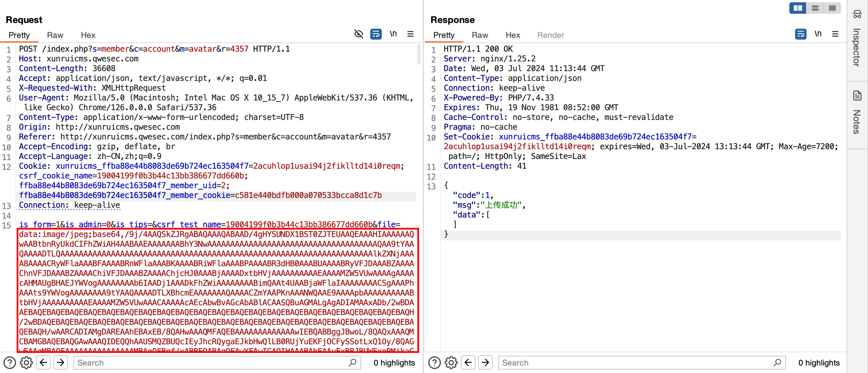This screenshot has width=868, height=373.
Task: Open search settings gear below Request panel
Action: pyautogui.click(x=26, y=363)
